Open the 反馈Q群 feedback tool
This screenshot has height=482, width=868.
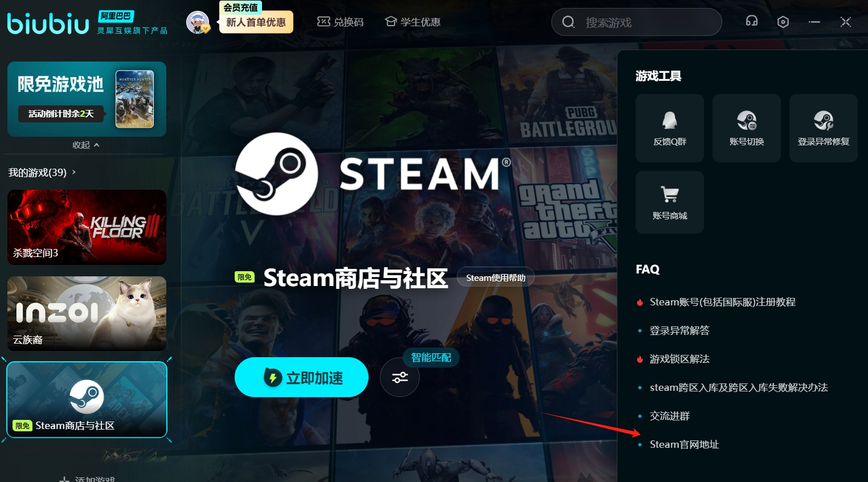point(670,128)
